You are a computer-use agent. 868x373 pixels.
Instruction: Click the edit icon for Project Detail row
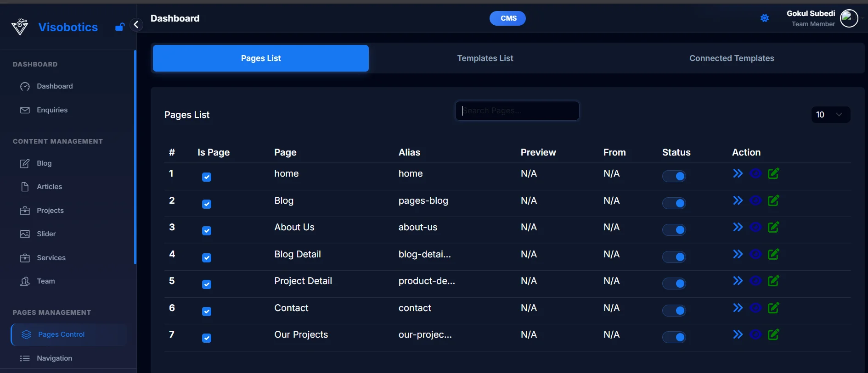pos(773,281)
